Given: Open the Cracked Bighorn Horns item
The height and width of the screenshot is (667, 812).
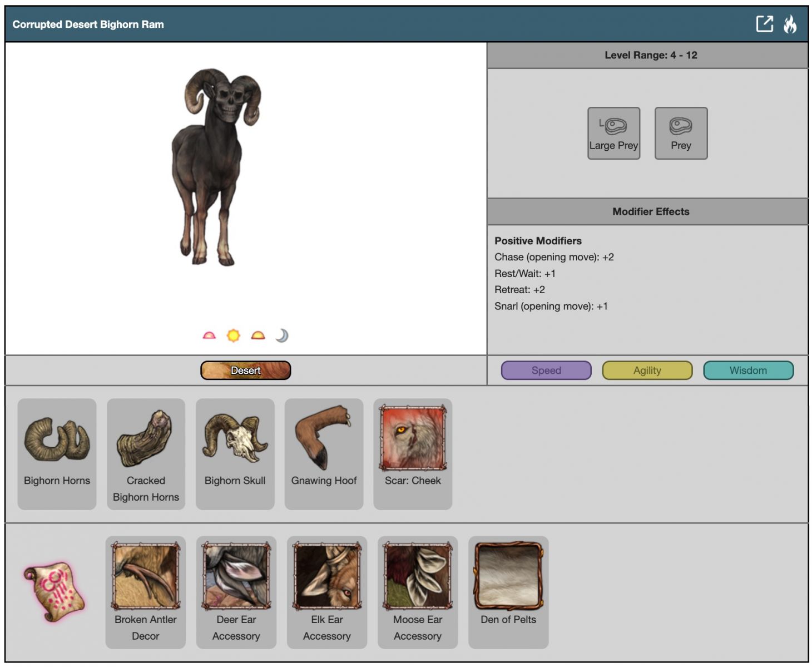Looking at the screenshot, I should [x=146, y=440].
